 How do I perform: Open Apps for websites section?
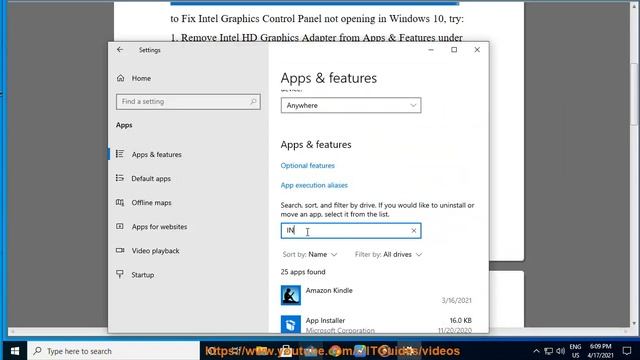[159, 227]
